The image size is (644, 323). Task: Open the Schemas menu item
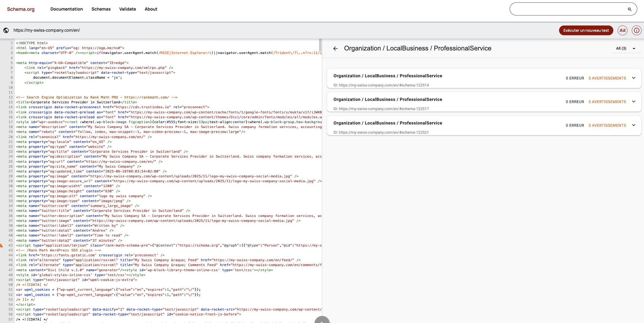(x=101, y=9)
